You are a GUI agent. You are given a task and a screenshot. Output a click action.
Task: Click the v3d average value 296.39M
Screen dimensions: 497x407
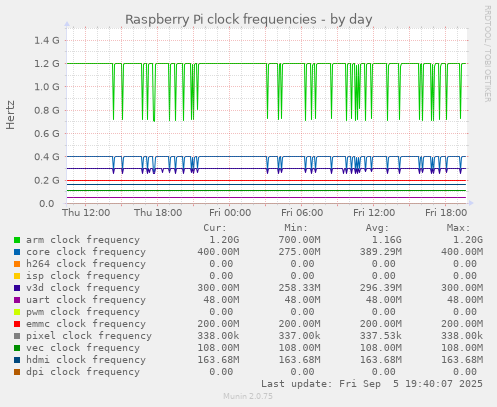point(381,288)
